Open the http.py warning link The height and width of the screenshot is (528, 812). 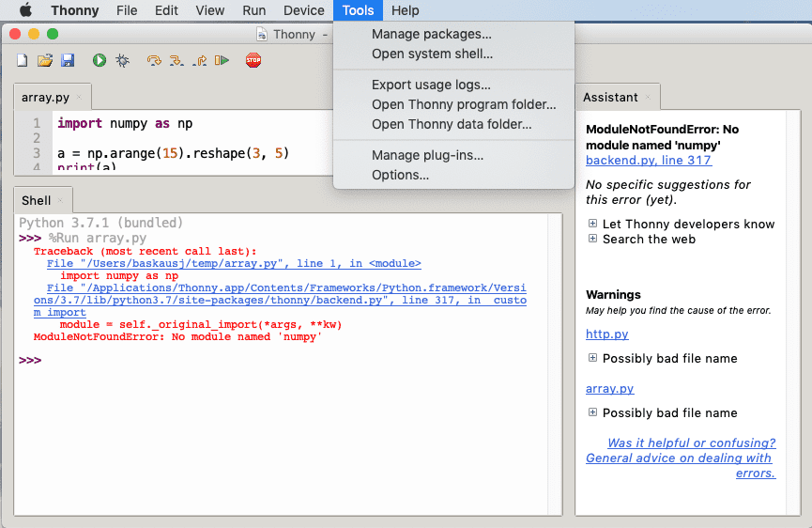click(x=607, y=334)
